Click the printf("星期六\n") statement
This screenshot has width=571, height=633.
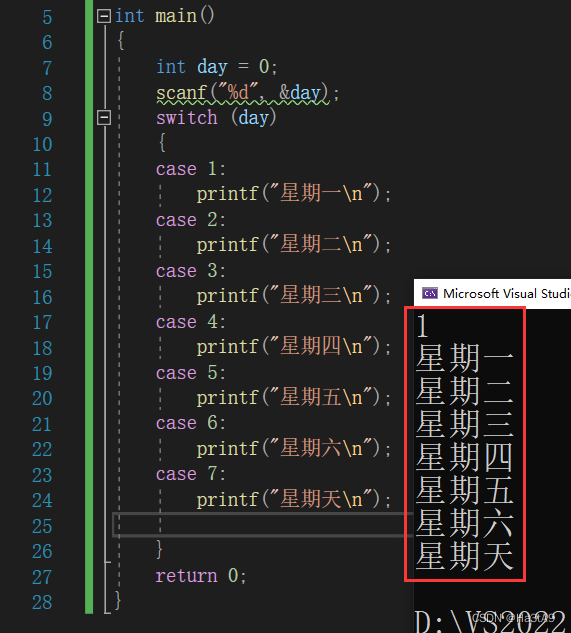[294, 449]
